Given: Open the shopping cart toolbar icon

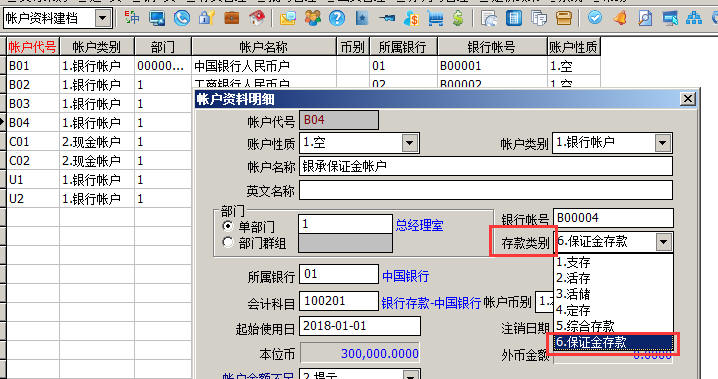Looking at the screenshot, I should 435,19.
